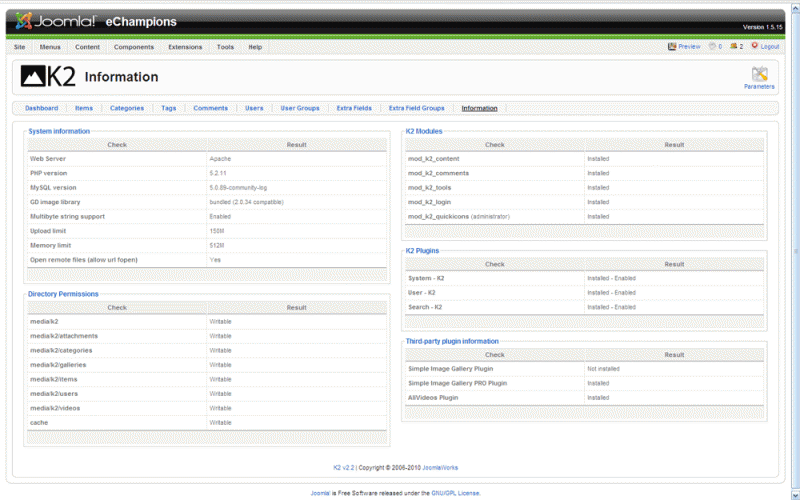
Task: Click the Preview link
Action: [689, 46]
